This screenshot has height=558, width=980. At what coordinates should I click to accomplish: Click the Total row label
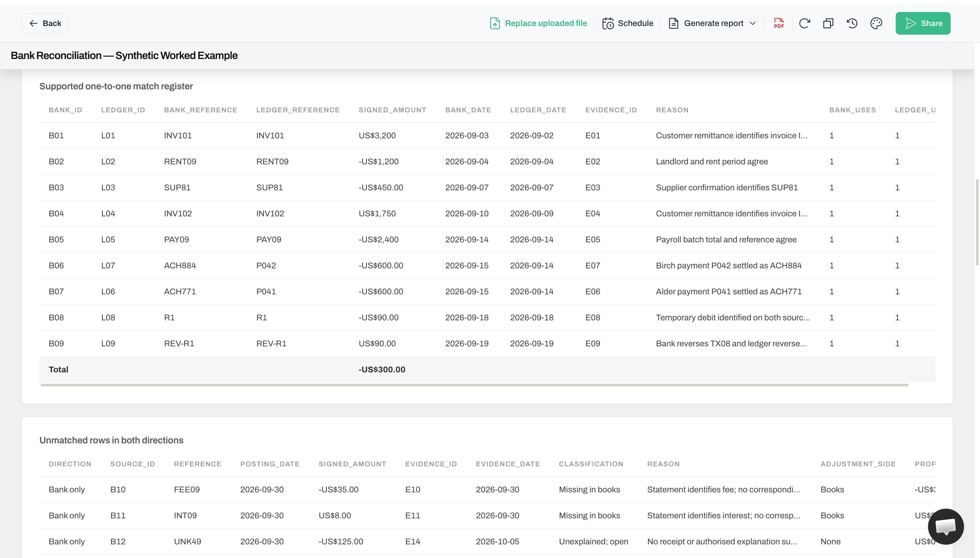(x=58, y=370)
